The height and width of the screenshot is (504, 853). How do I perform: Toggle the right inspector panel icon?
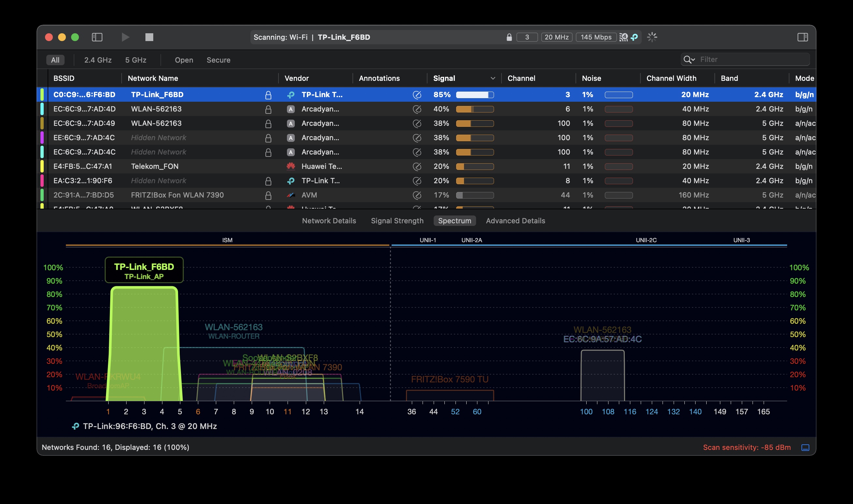click(803, 37)
